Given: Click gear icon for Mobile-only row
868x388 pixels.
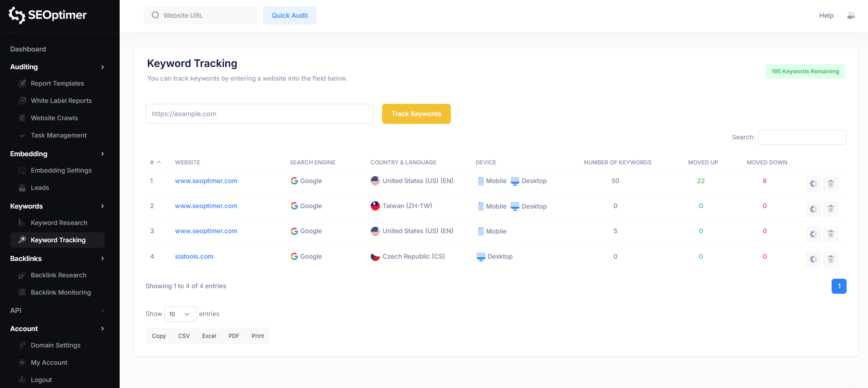Looking at the screenshot, I should 813,234.
